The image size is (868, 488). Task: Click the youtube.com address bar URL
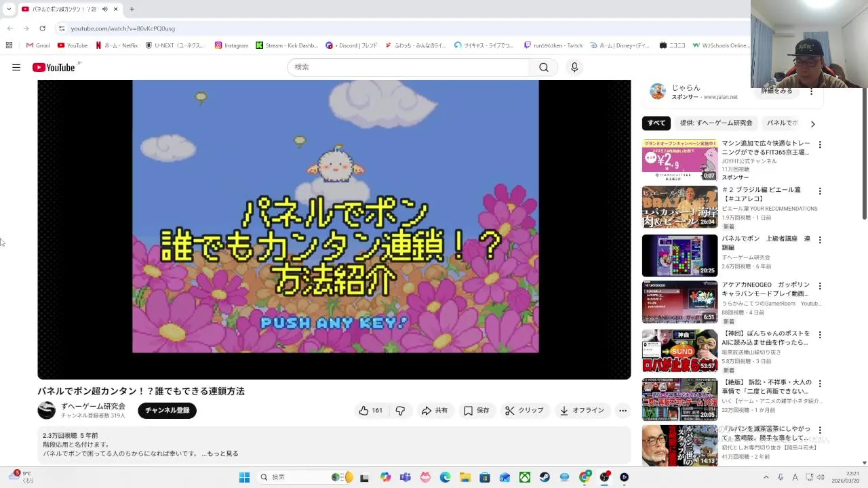(x=123, y=28)
